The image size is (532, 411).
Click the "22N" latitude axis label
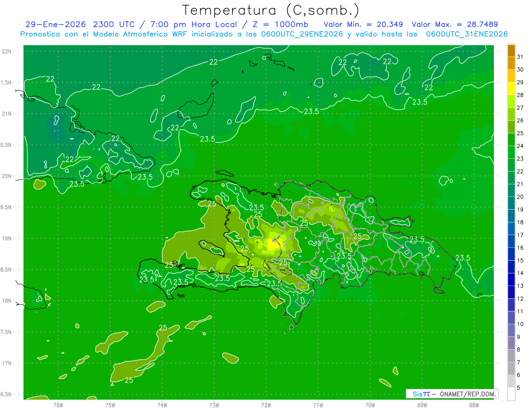[x=8, y=51]
